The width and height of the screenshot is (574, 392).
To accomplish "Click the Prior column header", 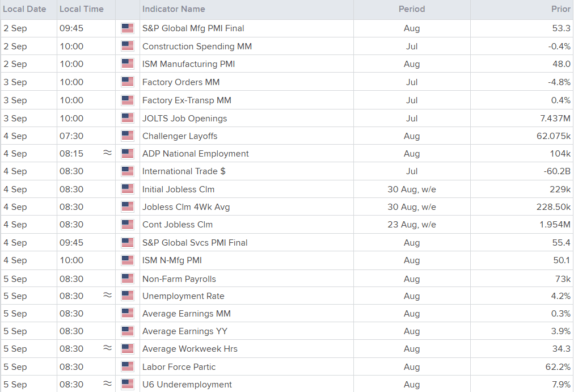I will click(560, 9).
